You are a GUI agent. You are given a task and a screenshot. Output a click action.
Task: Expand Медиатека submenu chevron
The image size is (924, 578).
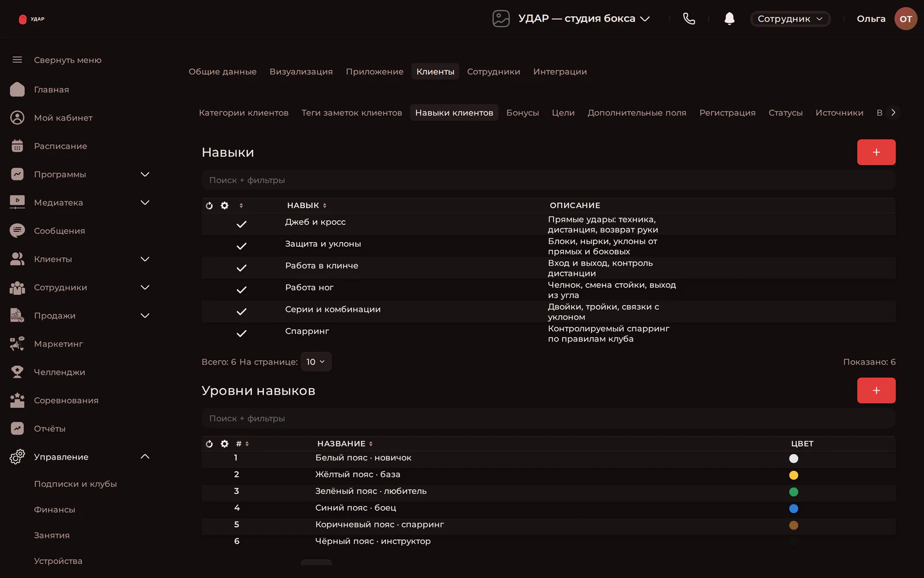pos(145,202)
